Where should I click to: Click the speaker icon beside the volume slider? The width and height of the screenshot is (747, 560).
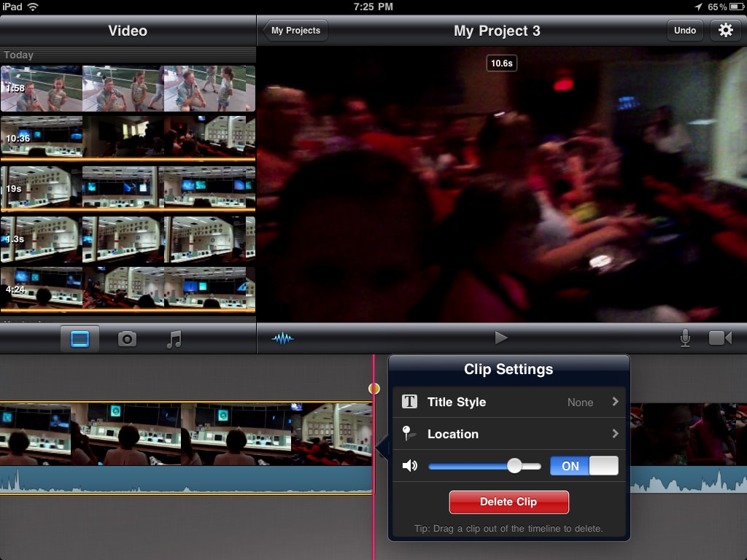click(x=410, y=466)
